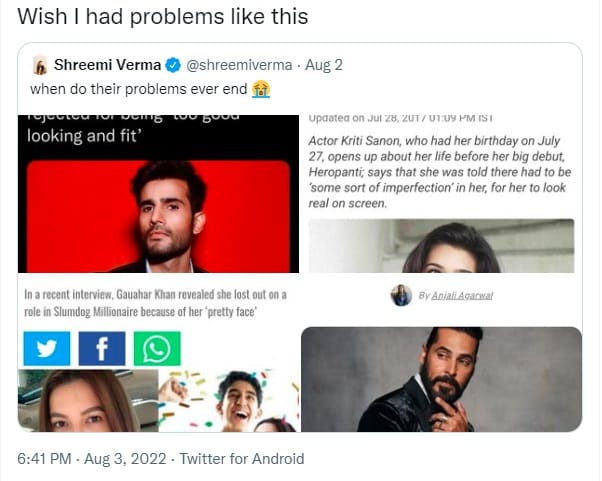
Task: Click Shreemi Verma's profile avatar
Action: tap(41, 67)
